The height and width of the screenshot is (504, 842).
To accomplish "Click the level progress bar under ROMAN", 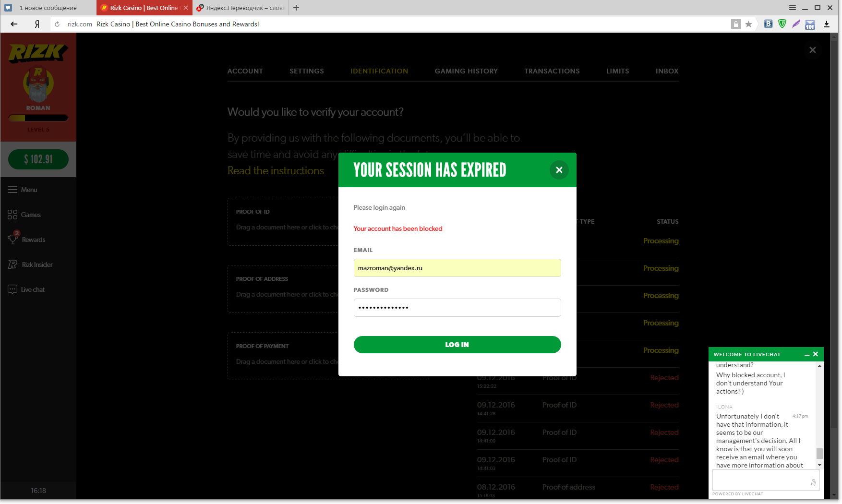I will [x=38, y=118].
